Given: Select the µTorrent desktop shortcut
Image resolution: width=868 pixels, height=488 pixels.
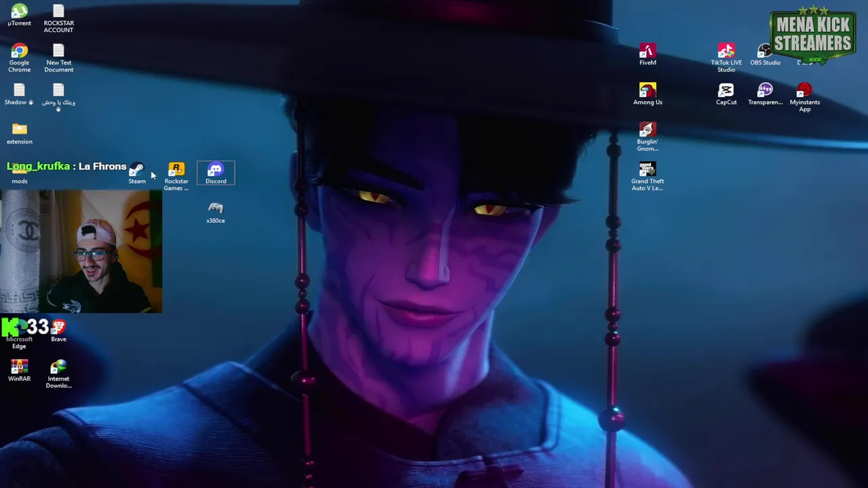Looking at the screenshot, I should coord(19,16).
